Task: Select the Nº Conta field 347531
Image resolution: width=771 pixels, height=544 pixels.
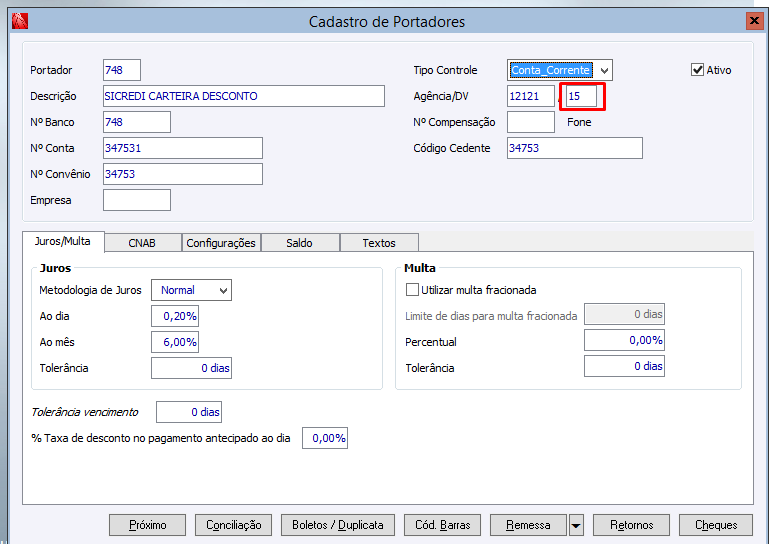Action: 183,148
